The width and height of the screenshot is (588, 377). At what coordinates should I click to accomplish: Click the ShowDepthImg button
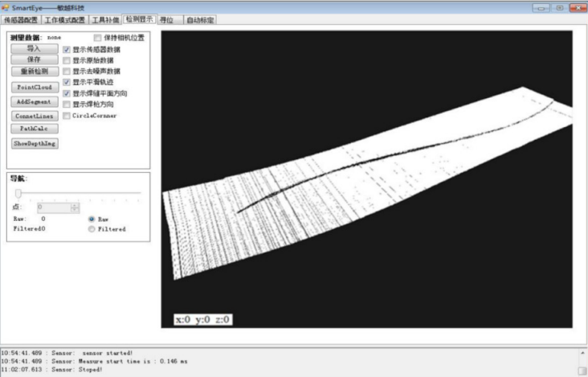click(35, 143)
